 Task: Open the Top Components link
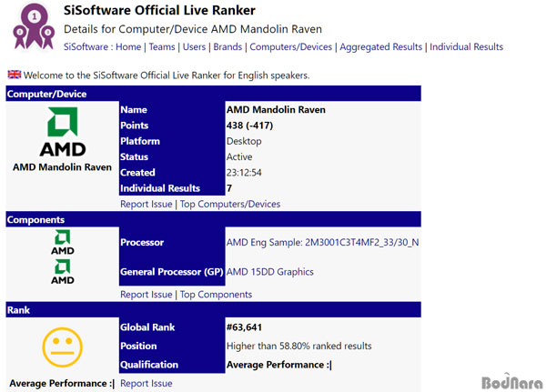[x=216, y=295]
